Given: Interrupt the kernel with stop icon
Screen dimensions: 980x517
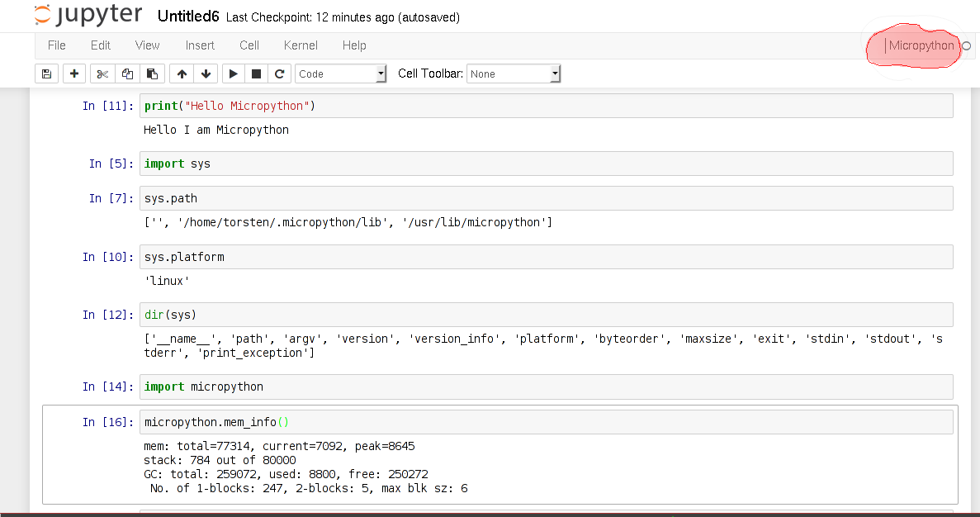Looking at the screenshot, I should point(256,74).
